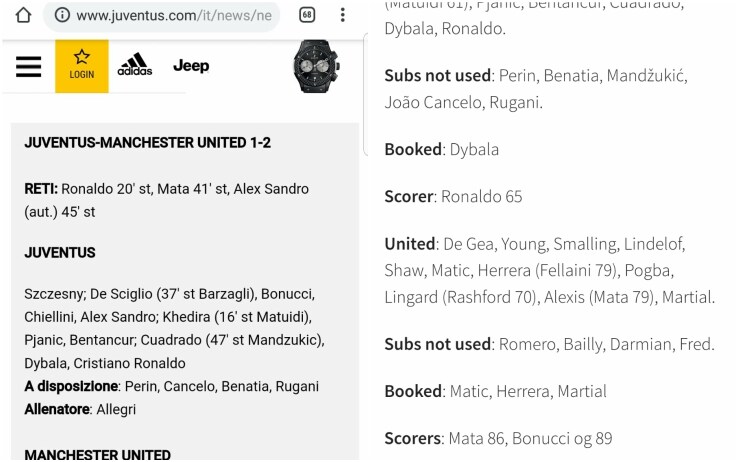Screen dimensions: 738x462
Task: Click the MANCHESTER UNITED heading at bottom
Action: [97, 454]
